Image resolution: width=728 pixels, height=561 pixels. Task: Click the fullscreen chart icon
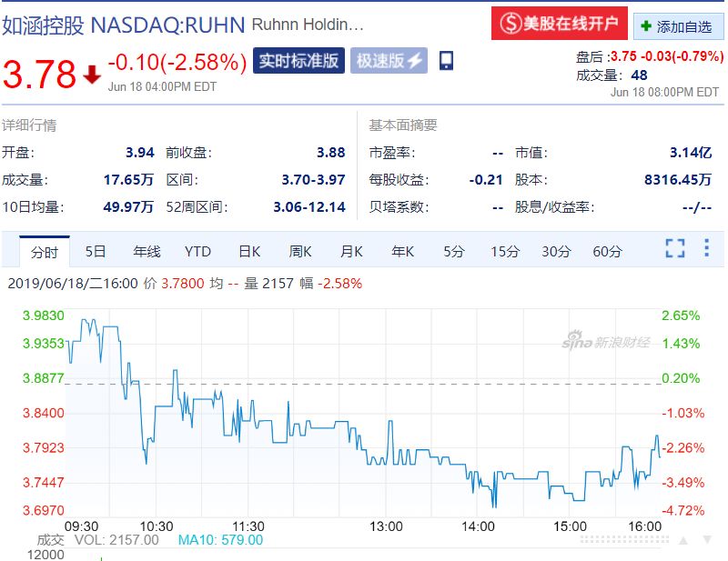click(674, 248)
